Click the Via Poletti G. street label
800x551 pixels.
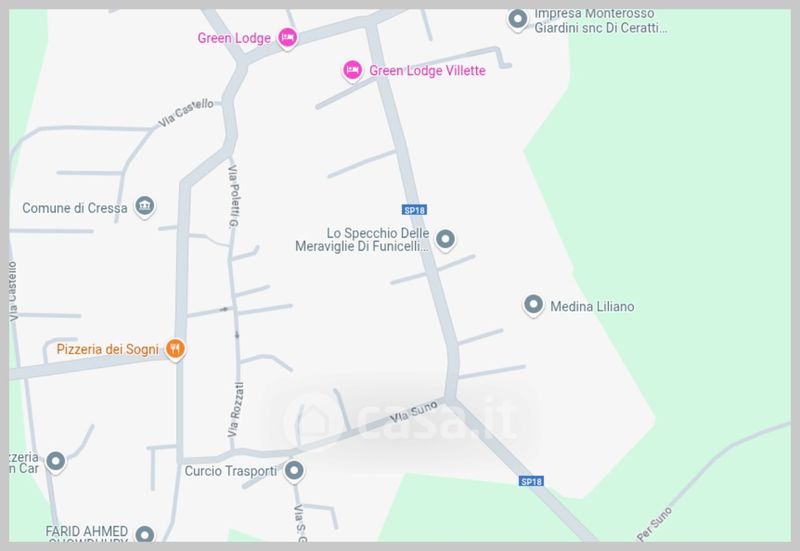click(x=234, y=196)
